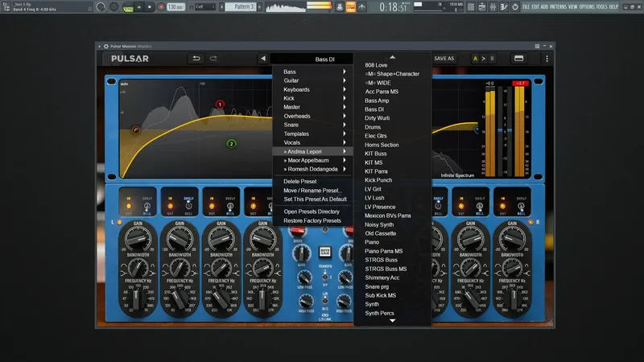The width and height of the screenshot is (644, 362).
Task: Select the orange high-pass node on the curve
Action: (136, 130)
